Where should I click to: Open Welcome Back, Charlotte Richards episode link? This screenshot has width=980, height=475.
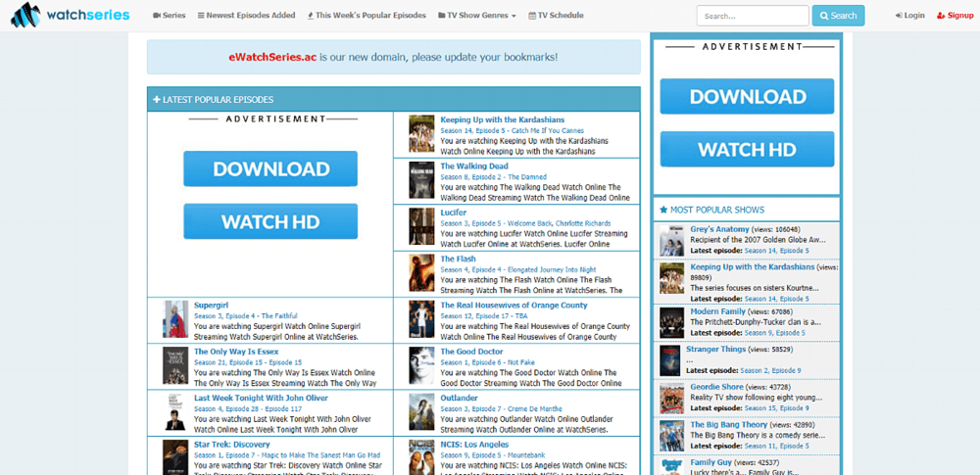(525, 223)
